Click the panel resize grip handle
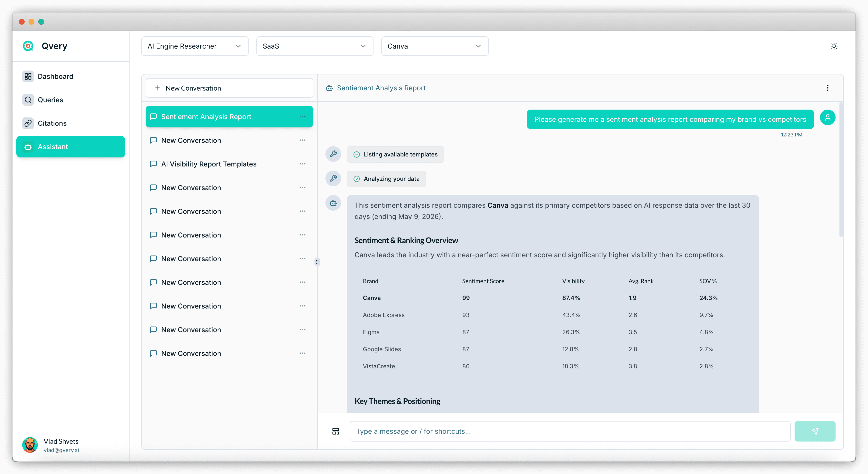The width and height of the screenshot is (868, 474). 317,262
